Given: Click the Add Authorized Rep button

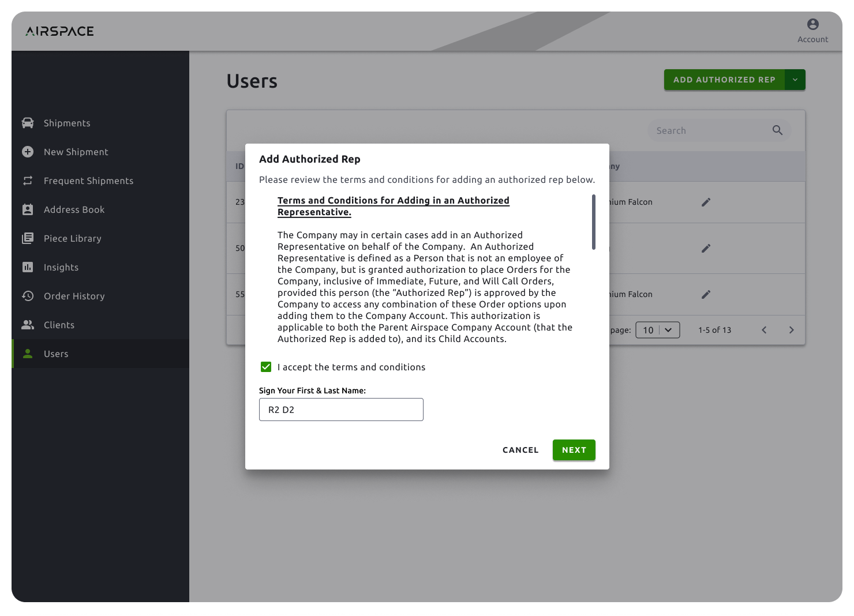Looking at the screenshot, I should point(724,80).
